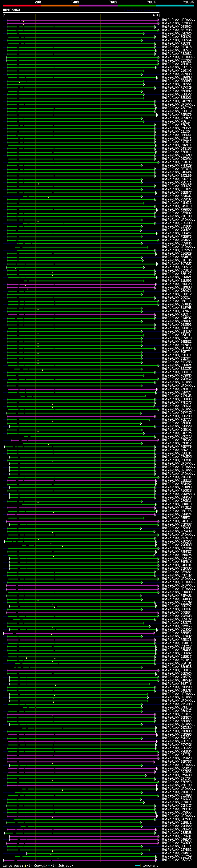The height and width of the screenshot is (868, 197).
Task: Select entry UniRef100_A9F879
Action: pyautogui.click(x=177, y=115)
